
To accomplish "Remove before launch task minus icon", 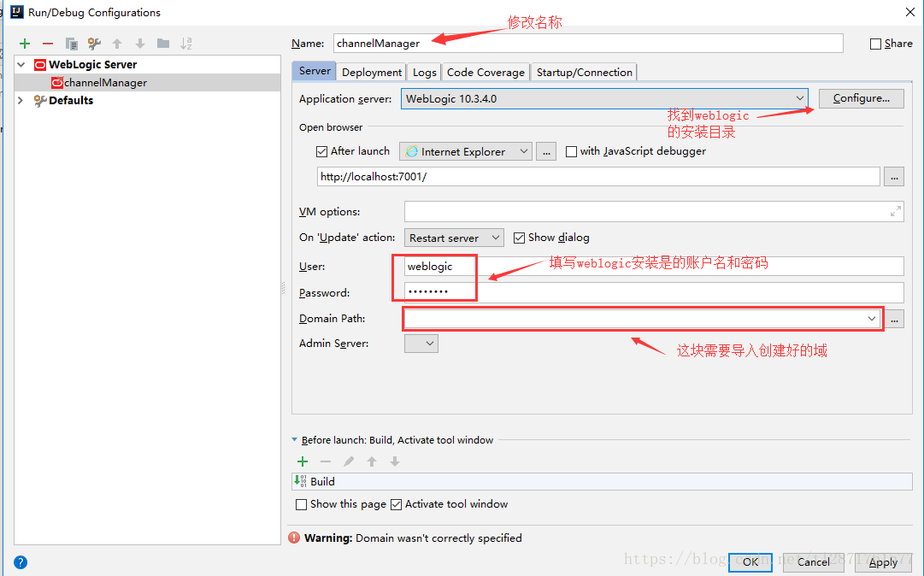I will tap(326, 461).
